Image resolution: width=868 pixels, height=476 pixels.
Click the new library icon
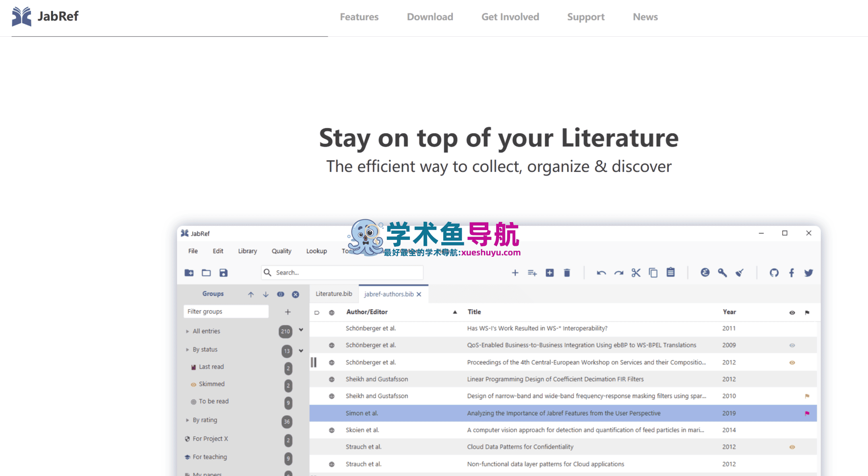point(189,273)
